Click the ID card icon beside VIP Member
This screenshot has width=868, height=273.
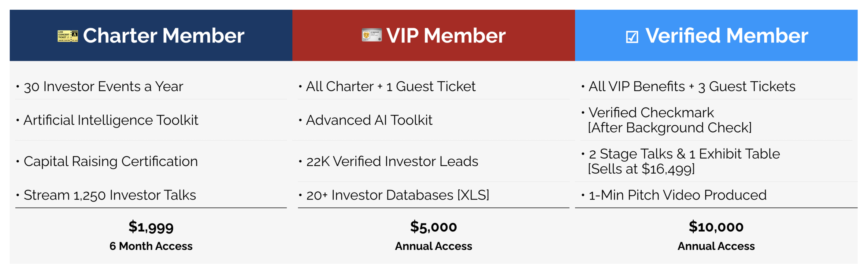pyautogui.click(x=372, y=35)
